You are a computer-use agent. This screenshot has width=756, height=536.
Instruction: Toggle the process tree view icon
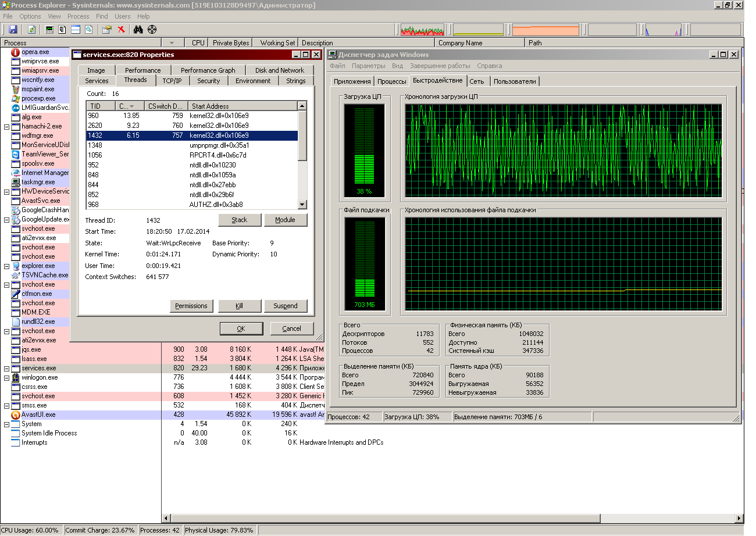[x=62, y=29]
